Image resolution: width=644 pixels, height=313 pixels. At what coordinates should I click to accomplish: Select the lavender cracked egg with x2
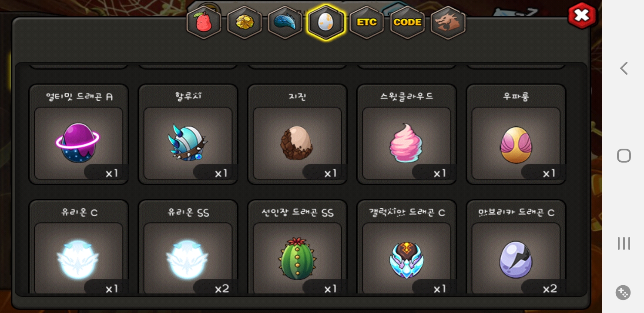[x=516, y=247]
